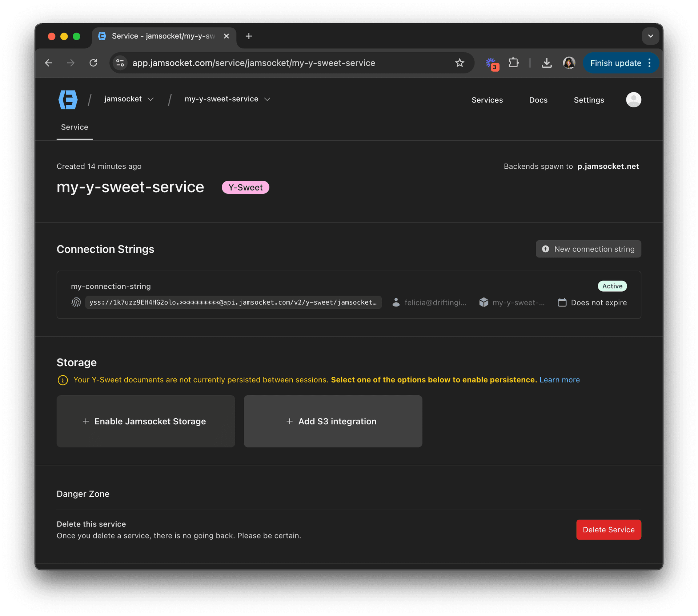Click the Storage heading
Viewport: 698px width, 616px height.
point(77,363)
